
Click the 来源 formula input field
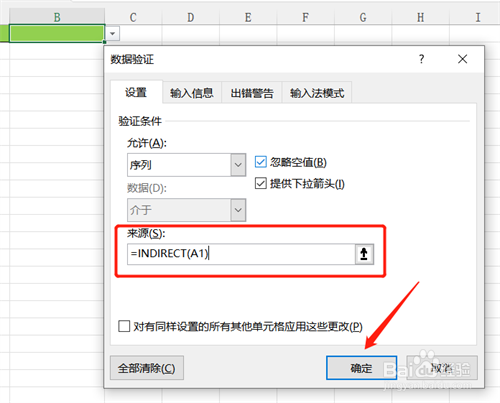241,254
